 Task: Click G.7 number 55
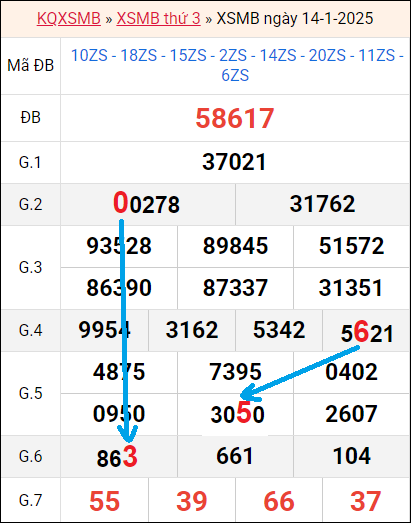pos(104,501)
